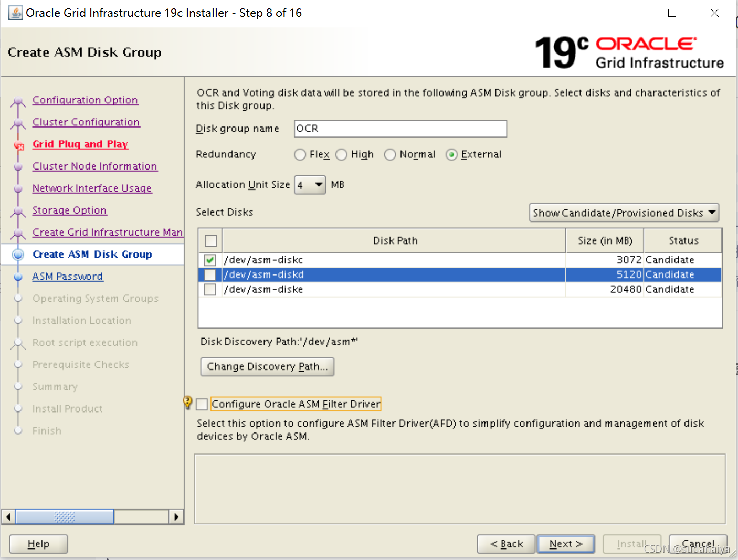Click the Size (in MB) column header
Screen dimensions: 738x560
click(605, 240)
